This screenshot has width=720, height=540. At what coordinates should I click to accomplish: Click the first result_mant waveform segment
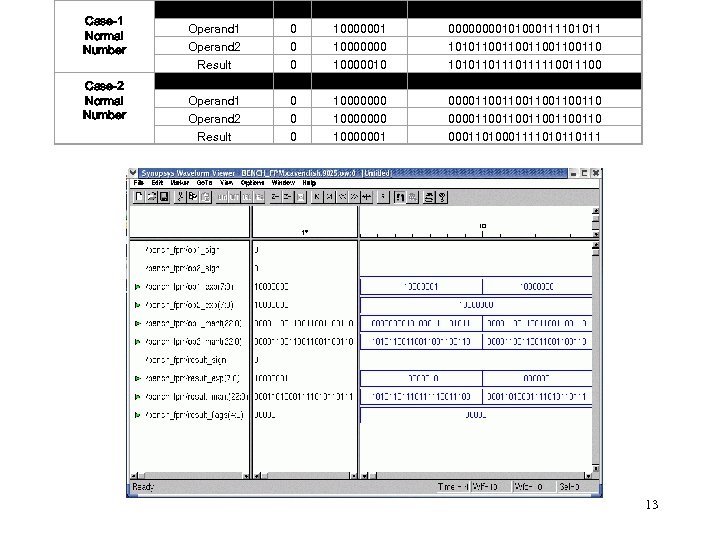421,397
